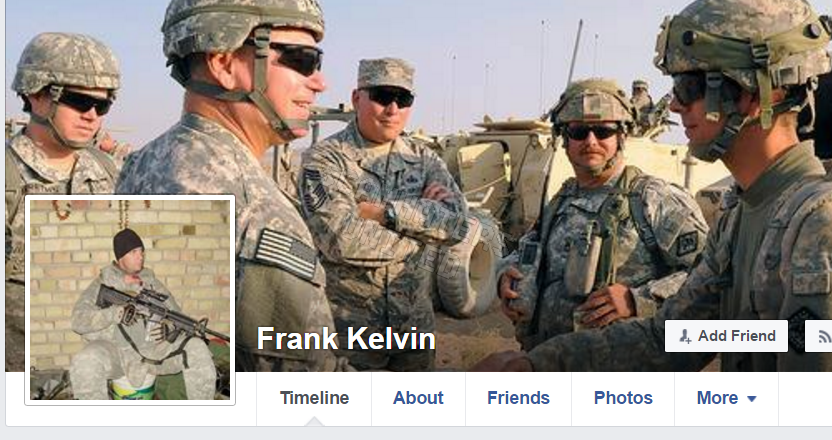Click the black beanie in profile picture
This screenshot has height=440, width=832.
click(127, 244)
